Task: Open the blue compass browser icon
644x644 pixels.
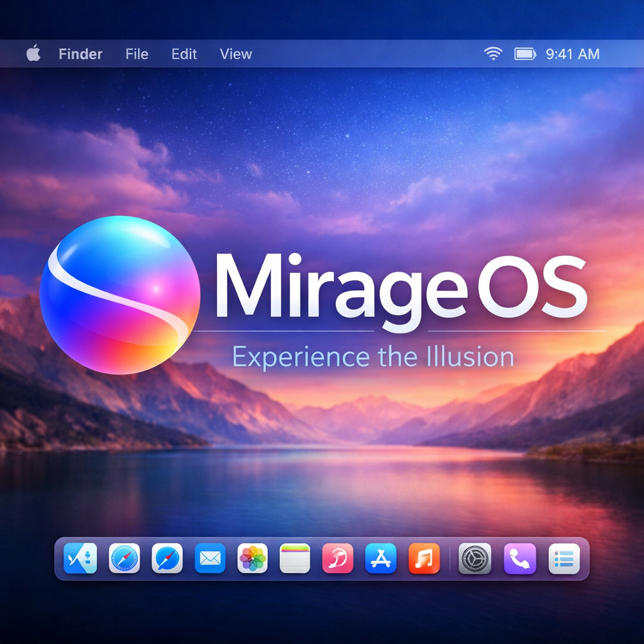Action: 167,558
